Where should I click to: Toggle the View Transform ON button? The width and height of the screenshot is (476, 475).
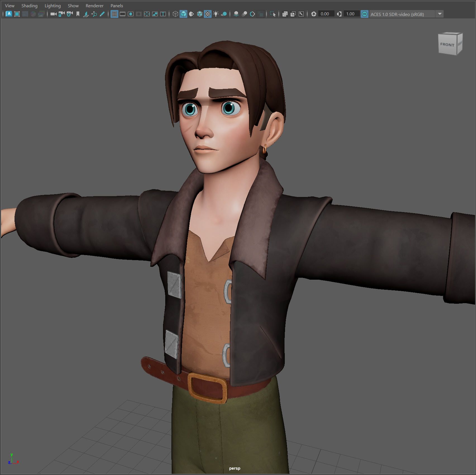[364, 14]
